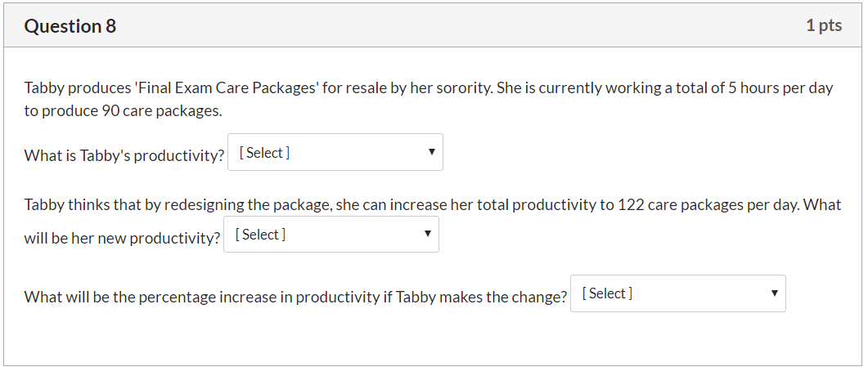Open the new productivity dropdown
The width and height of the screenshot is (868, 367).
coord(331,235)
